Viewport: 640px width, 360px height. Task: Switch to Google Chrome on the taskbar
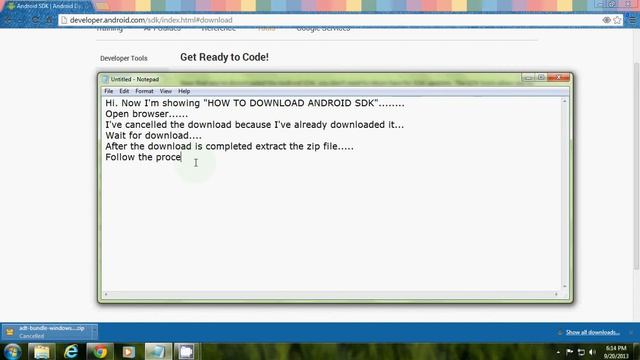(x=100, y=351)
